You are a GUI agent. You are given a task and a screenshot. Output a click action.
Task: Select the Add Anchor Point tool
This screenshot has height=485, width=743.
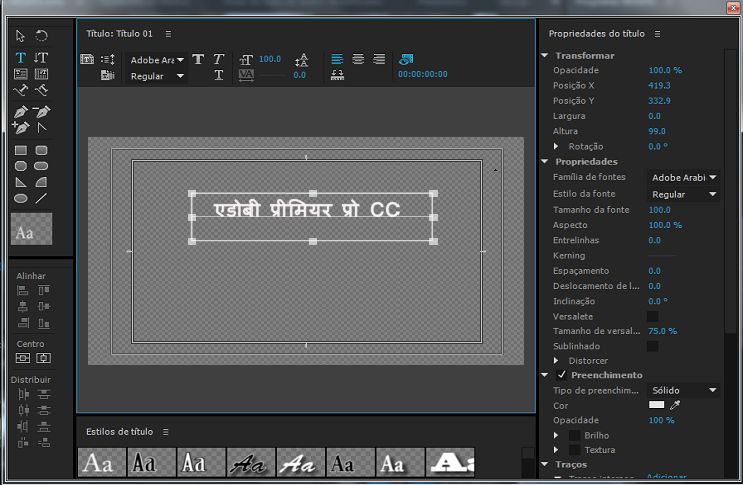pyautogui.click(x=21, y=127)
